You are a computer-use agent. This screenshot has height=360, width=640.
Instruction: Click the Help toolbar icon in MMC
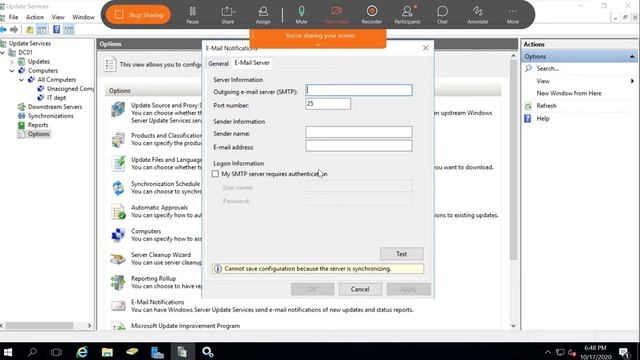click(57, 30)
